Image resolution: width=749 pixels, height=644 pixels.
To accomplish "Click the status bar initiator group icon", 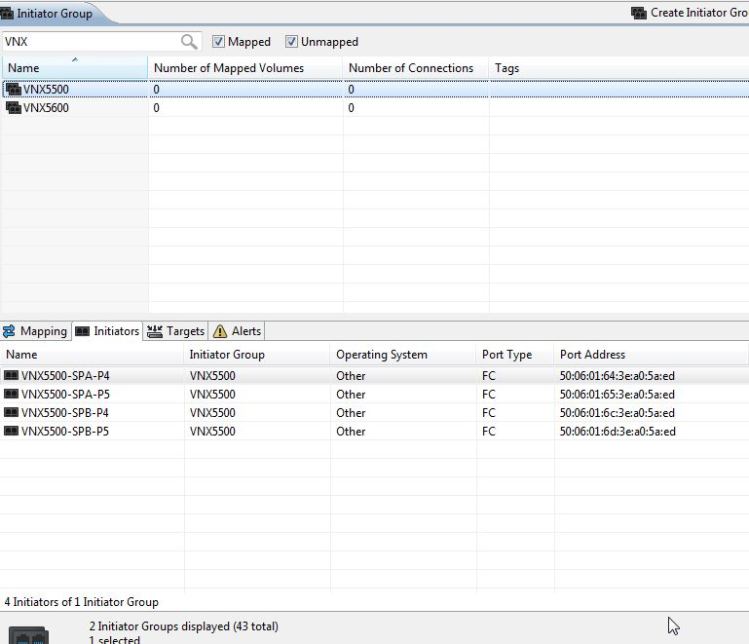I will 29,635.
